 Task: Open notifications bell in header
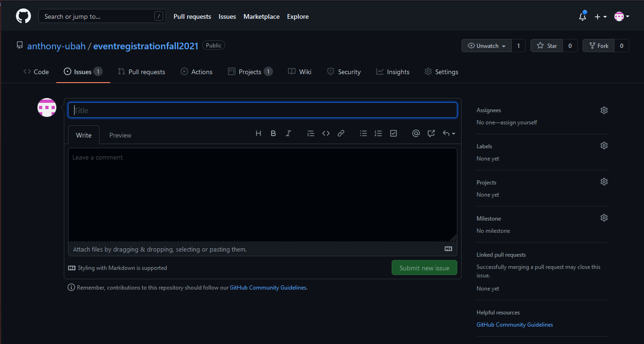coord(583,16)
